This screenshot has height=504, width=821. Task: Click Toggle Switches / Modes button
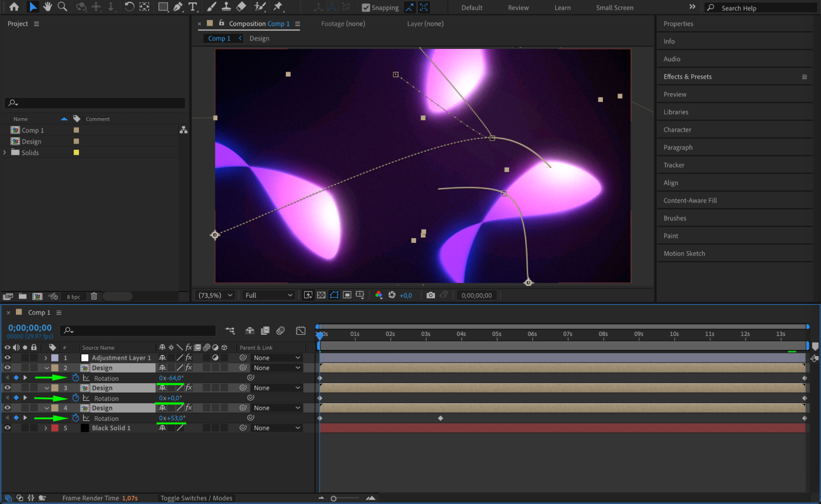coord(196,498)
